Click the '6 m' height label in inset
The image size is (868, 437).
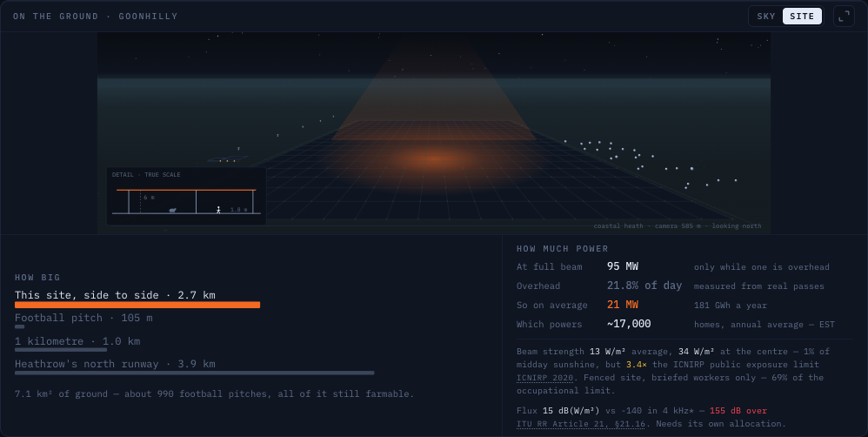point(149,198)
